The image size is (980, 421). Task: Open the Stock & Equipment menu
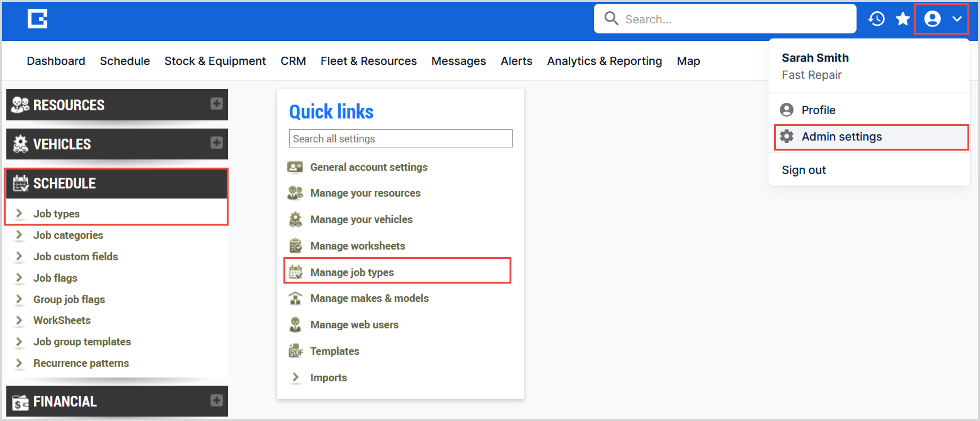tap(215, 61)
